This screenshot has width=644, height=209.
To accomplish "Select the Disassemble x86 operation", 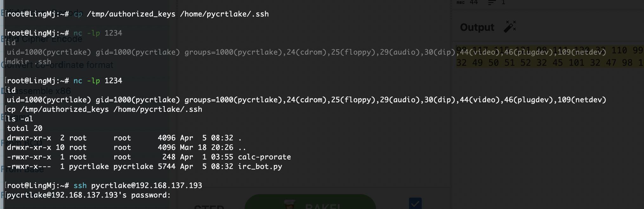I will click(36, 91).
